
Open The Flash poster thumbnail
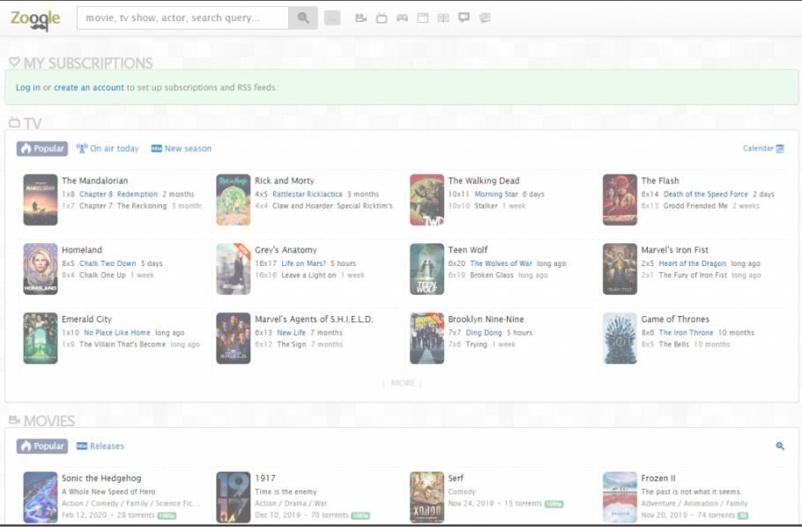(x=620, y=200)
